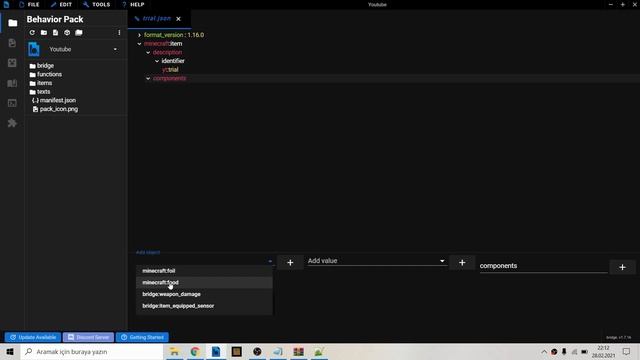
Task: Open the creeper-face sidebar icon
Action: tap(12, 63)
